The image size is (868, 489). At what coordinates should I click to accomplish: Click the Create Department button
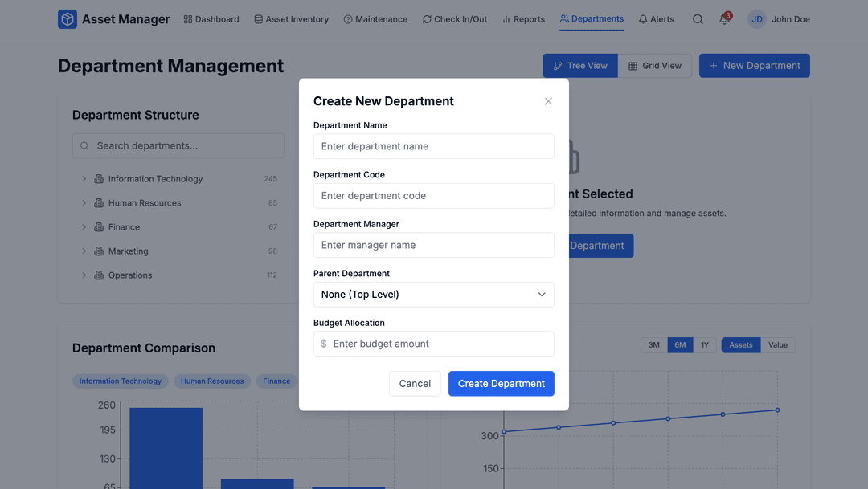coord(501,383)
